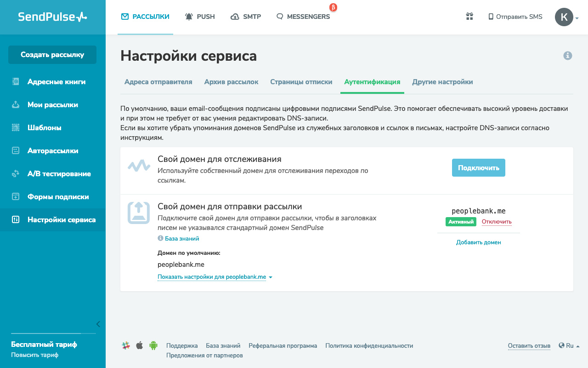Screen dimensions: 588x368
Task: Click the Apple app icon in footer
Action: (x=139, y=345)
